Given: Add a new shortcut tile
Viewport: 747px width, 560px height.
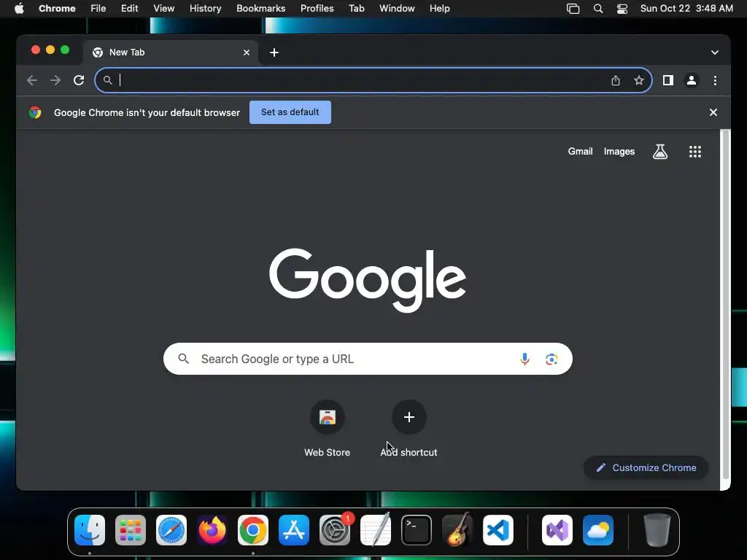Looking at the screenshot, I should [409, 429].
